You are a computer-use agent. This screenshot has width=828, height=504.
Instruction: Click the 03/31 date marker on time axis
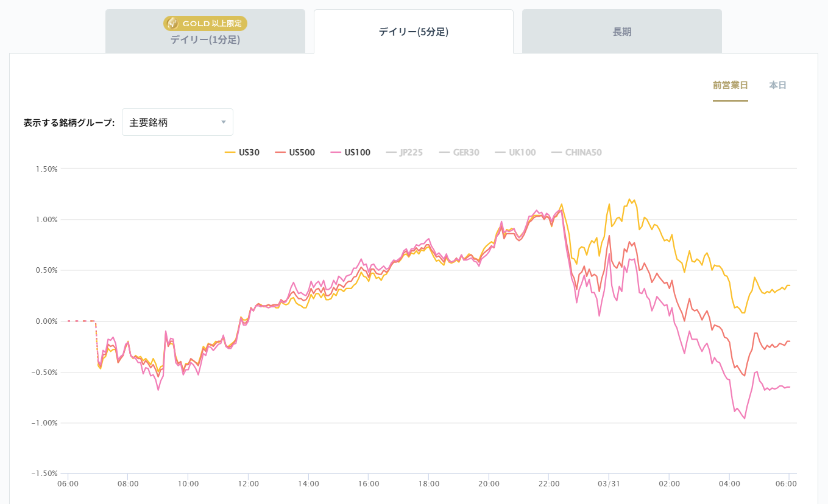(608, 484)
